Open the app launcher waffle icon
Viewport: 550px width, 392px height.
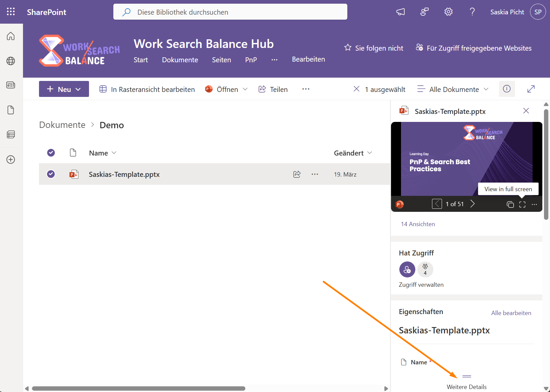[11, 12]
